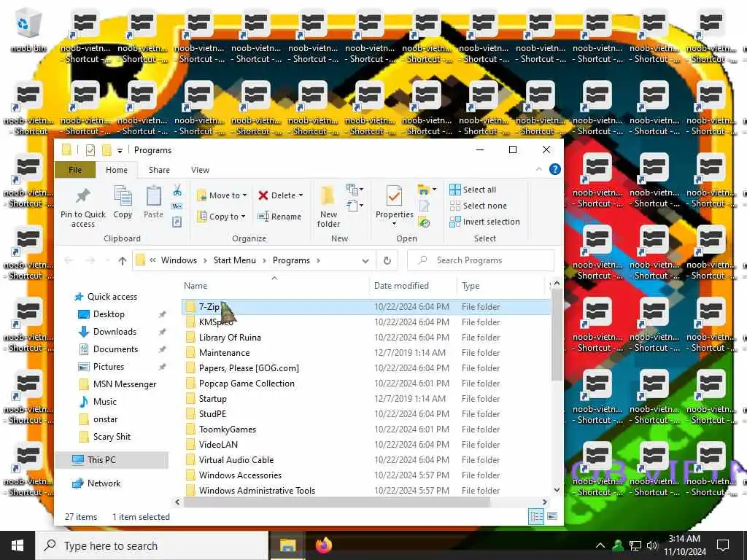Click the network tray icon

click(635, 545)
